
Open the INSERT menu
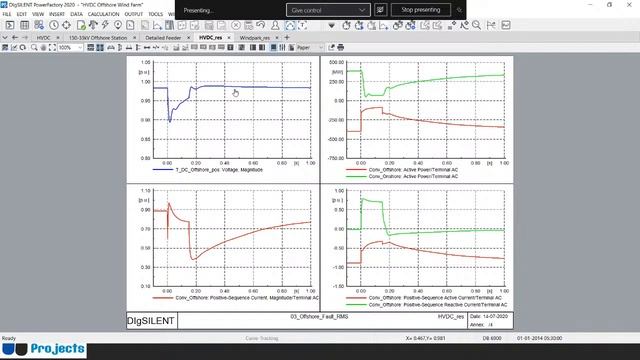57,14
